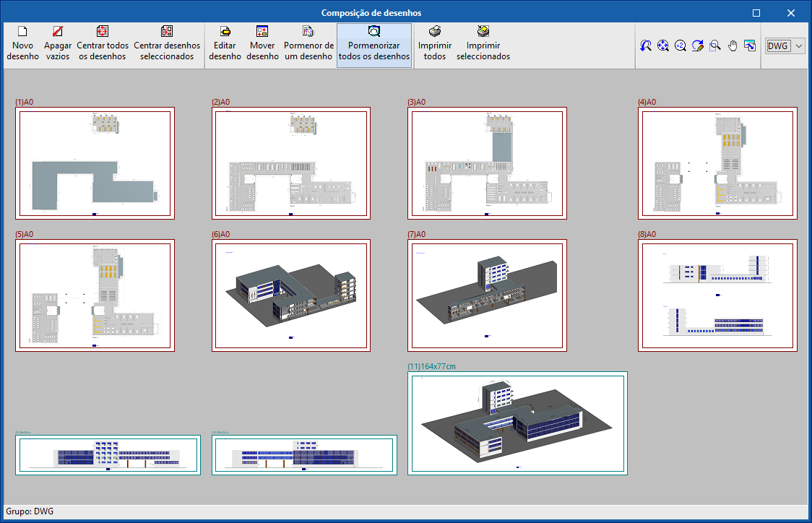Click Imprimir todos to print everything
The width and height of the screenshot is (812, 523).
434,45
